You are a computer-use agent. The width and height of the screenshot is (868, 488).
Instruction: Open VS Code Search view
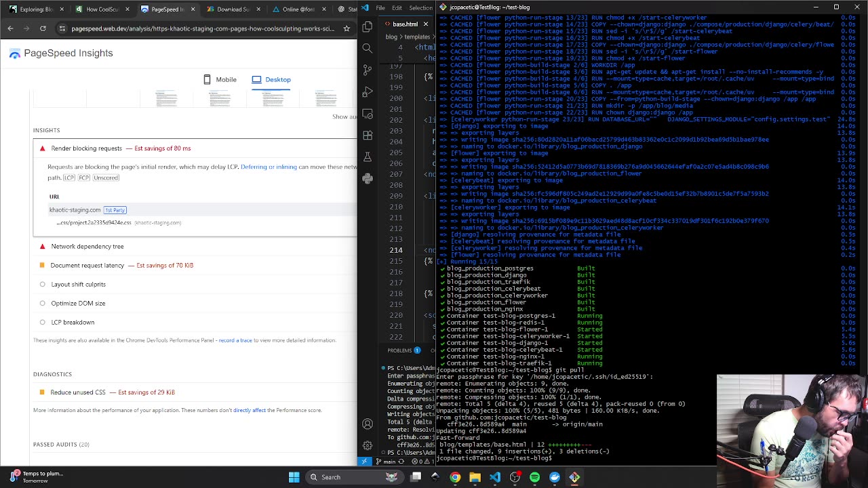pyautogui.click(x=368, y=48)
